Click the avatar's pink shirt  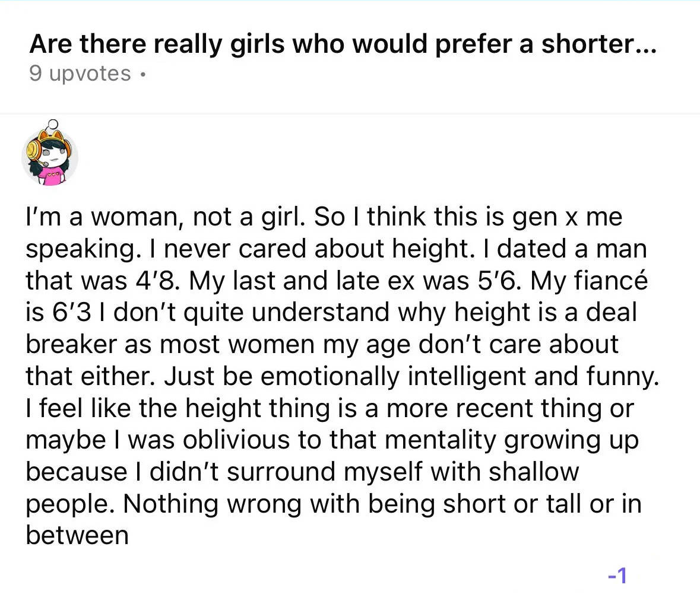52,177
